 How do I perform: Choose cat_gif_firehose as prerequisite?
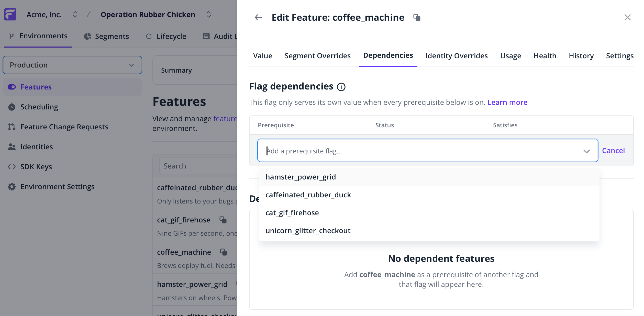429,213
